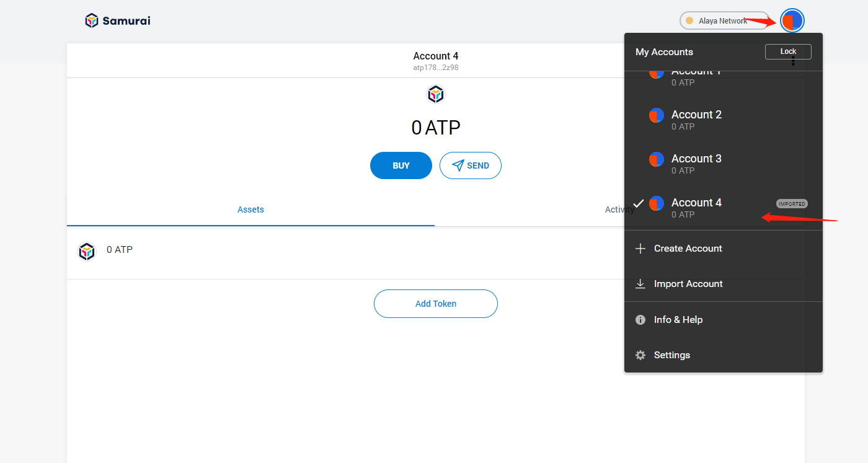This screenshot has width=868, height=463.
Task: Click the ATP asset icon in list
Action: (x=87, y=251)
